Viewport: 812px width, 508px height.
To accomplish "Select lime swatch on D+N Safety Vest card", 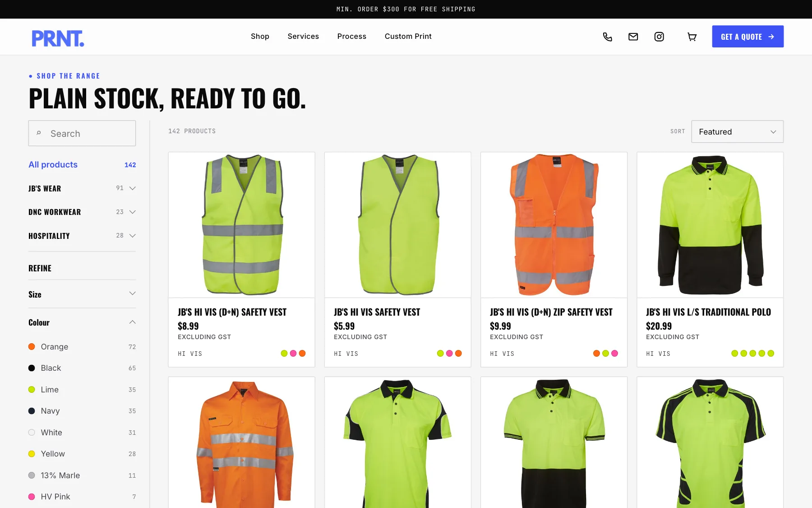I will click(x=284, y=354).
